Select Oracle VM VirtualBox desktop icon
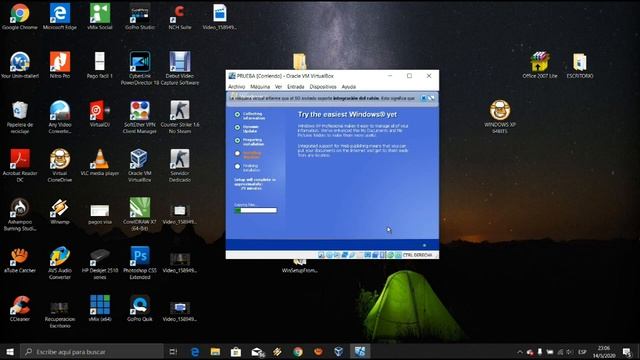The image size is (640, 360). coord(140,165)
